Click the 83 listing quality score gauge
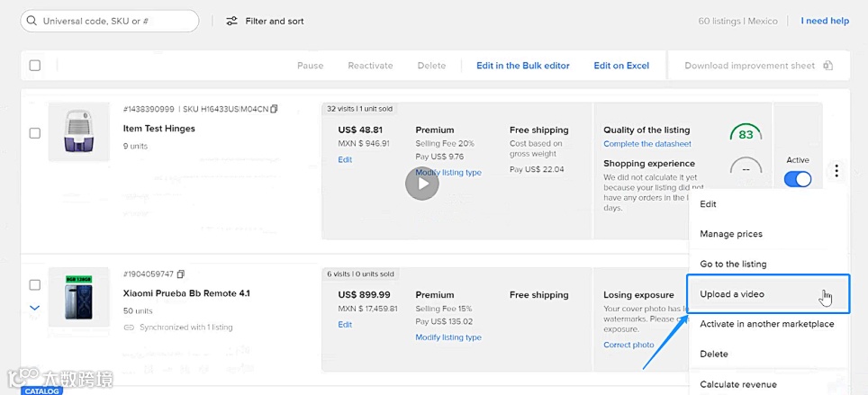This screenshot has height=395, width=868. (x=746, y=135)
